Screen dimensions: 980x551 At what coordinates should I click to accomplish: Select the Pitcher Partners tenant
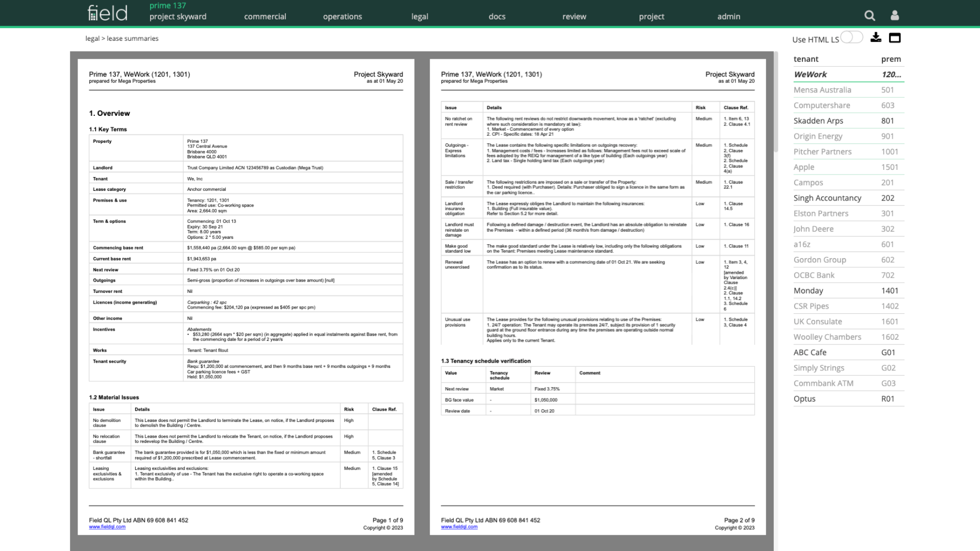click(x=848, y=152)
